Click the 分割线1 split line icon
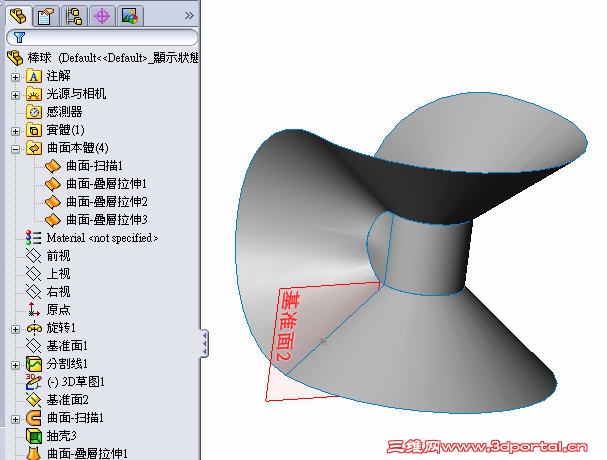This screenshot has height=460, width=607. 34,364
